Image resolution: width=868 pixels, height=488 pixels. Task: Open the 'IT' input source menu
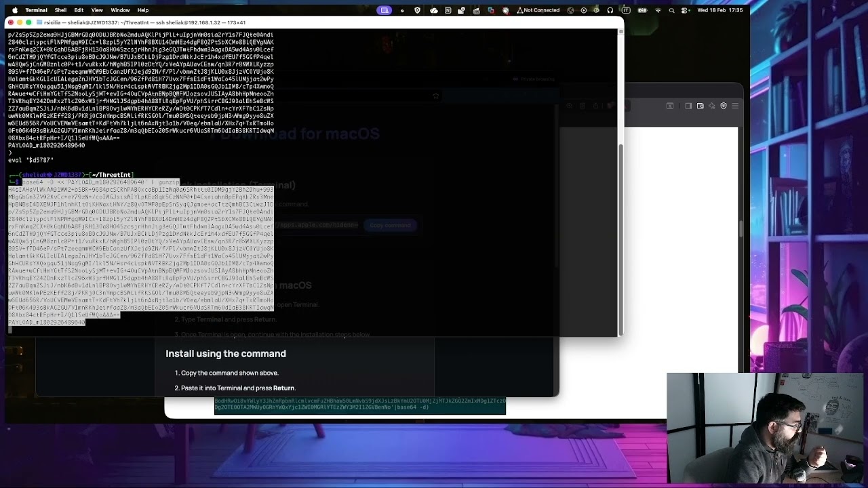pos(625,10)
